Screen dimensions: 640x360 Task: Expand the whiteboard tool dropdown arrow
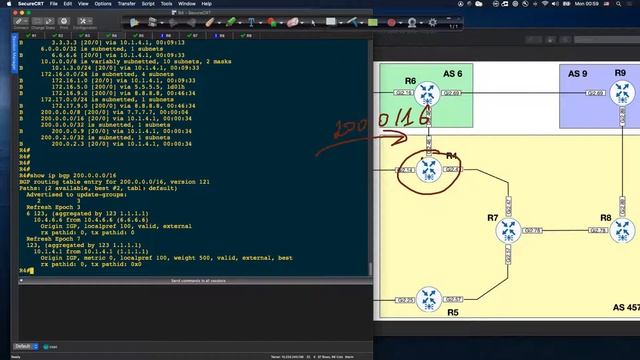click(341, 23)
